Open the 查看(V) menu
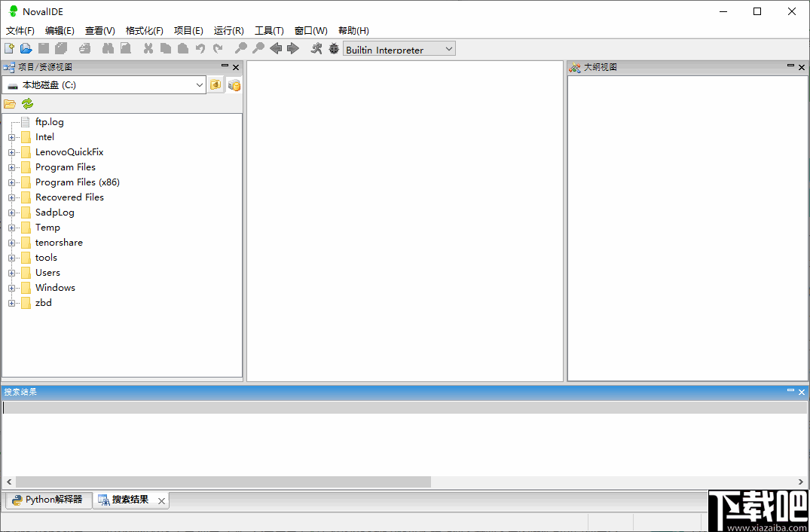The image size is (810, 532). click(100, 30)
